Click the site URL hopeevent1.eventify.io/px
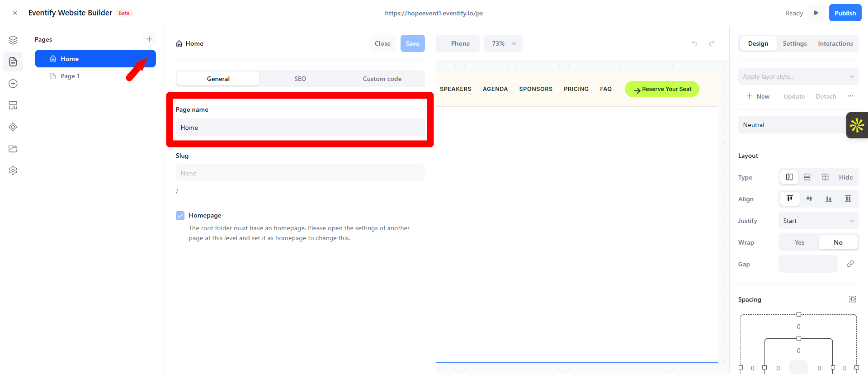Viewport: 868px width, 374px height. click(434, 13)
